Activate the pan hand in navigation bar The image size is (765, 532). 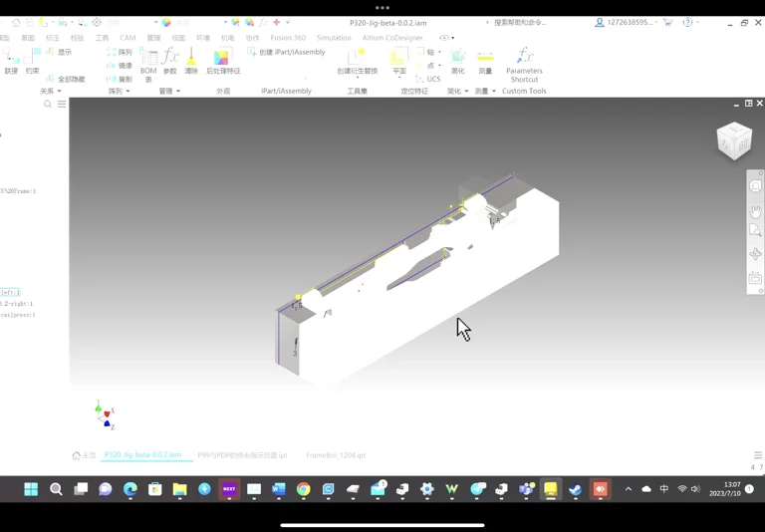coord(755,211)
